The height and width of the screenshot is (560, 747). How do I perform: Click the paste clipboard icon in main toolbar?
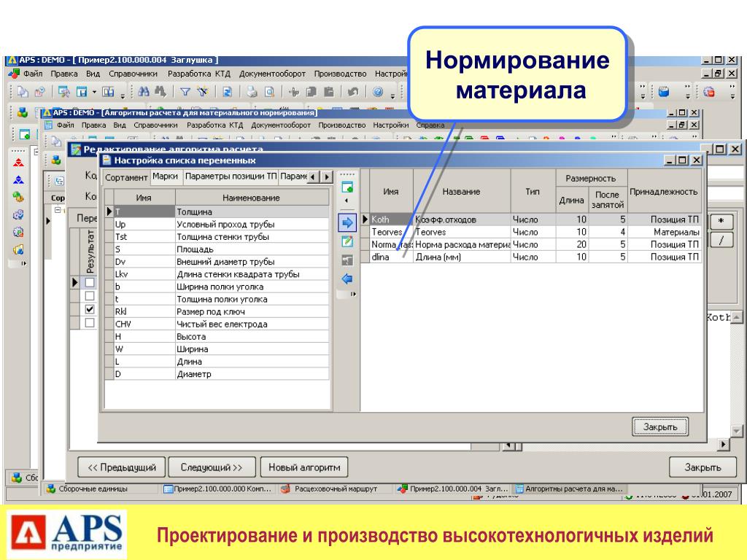click(x=329, y=91)
